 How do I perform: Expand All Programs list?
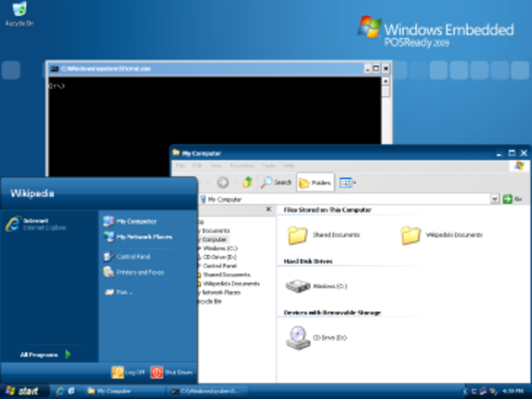45,355
